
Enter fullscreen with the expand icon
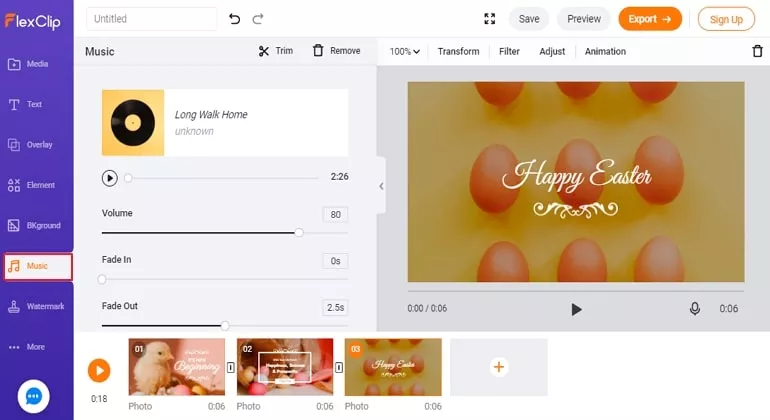point(490,19)
